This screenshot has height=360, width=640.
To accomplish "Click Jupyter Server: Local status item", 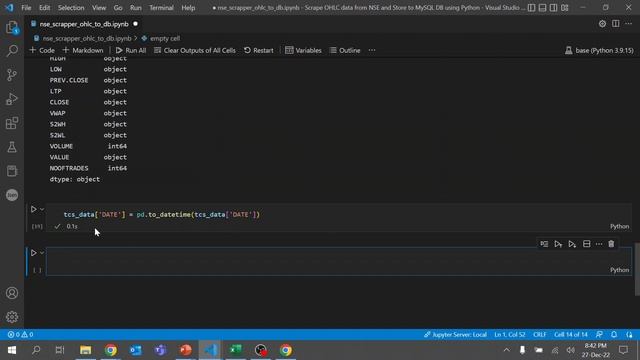I will [x=455, y=335].
